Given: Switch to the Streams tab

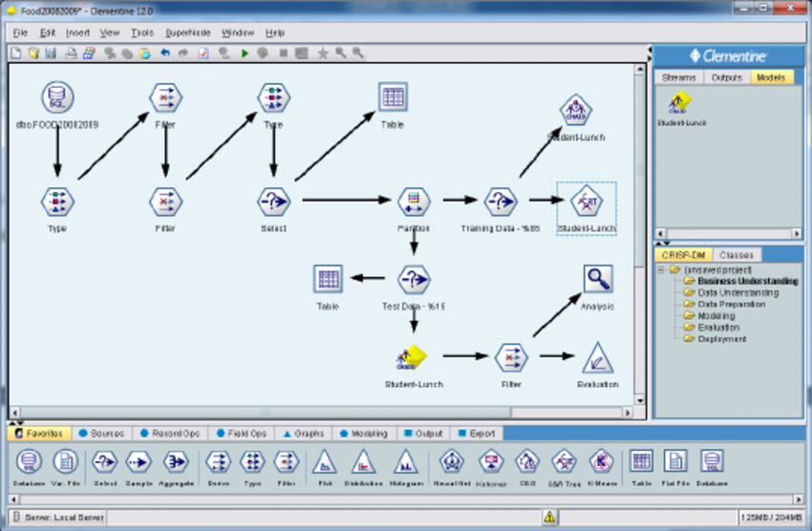Looking at the screenshot, I should [x=678, y=77].
